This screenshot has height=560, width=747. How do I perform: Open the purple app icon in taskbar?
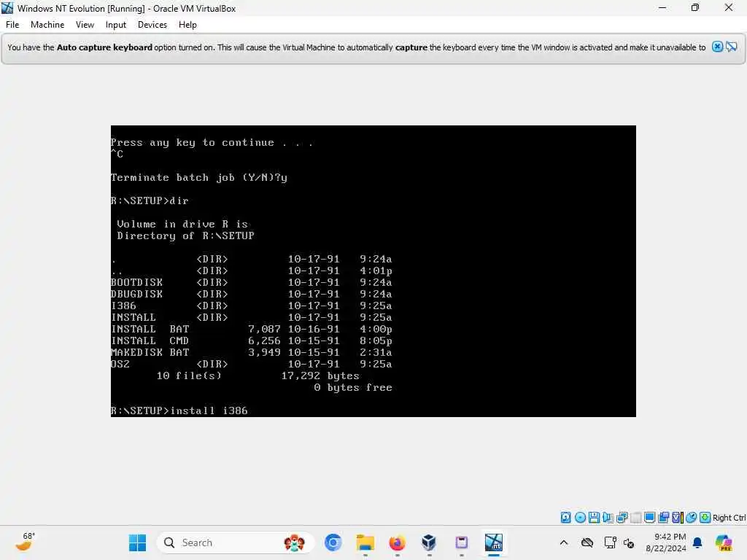(461, 542)
